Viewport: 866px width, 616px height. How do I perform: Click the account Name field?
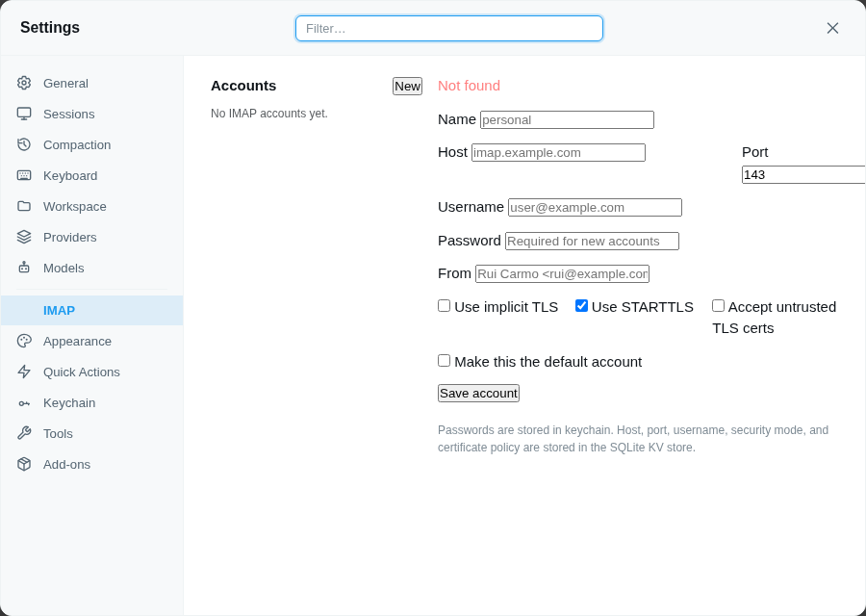click(x=567, y=120)
